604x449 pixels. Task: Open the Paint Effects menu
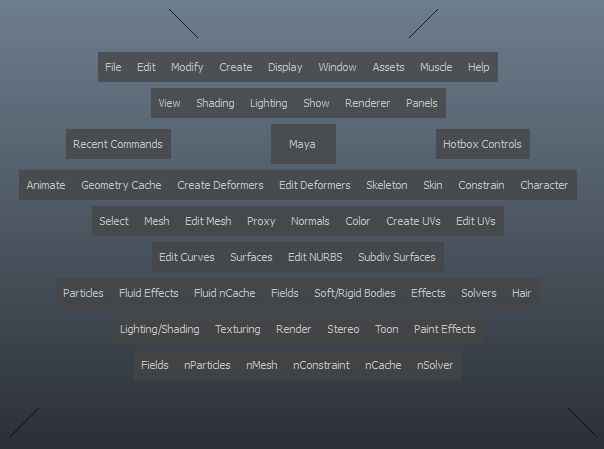(445, 329)
